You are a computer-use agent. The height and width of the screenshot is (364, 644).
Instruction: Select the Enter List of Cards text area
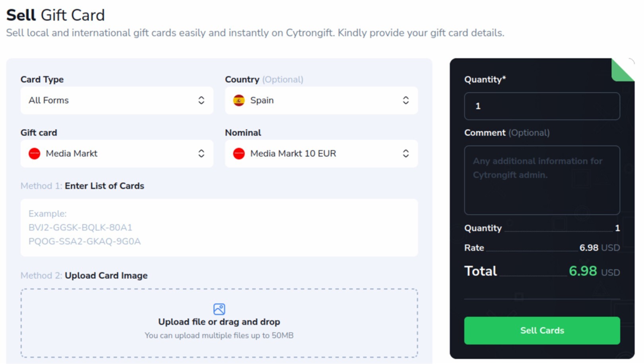coord(219,227)
